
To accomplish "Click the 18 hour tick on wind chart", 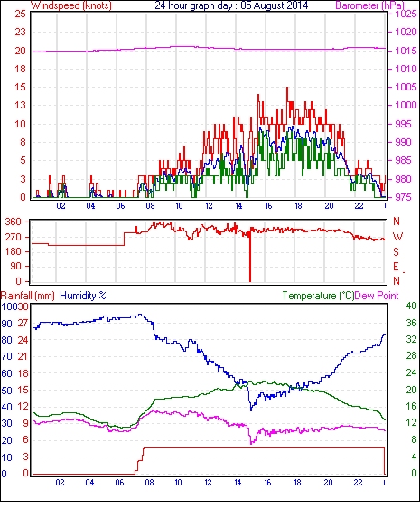I will coord(298,206).
